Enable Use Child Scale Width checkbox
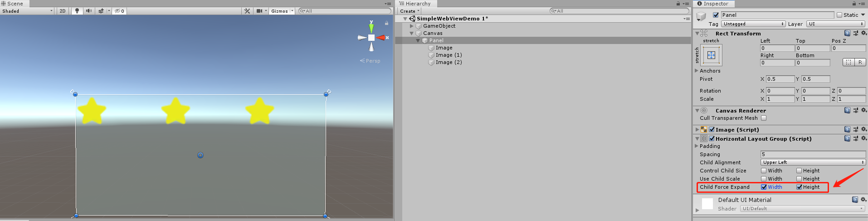 [764, 179]
